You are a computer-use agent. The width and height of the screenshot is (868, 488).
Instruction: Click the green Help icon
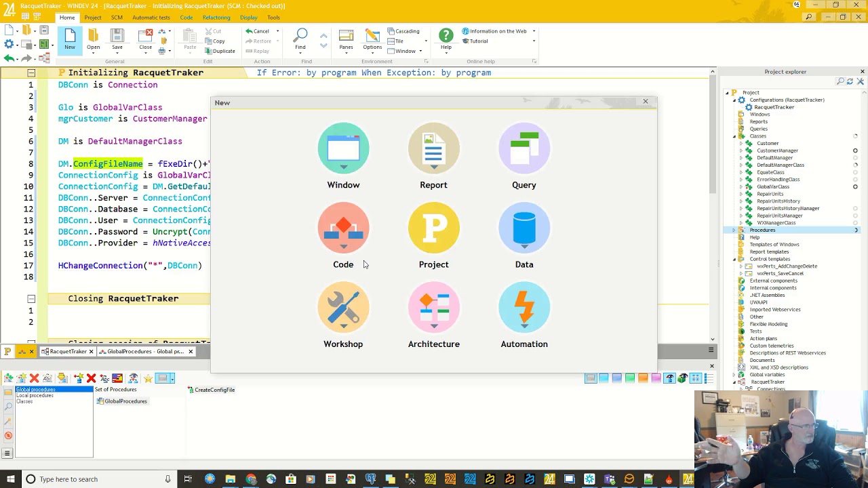(x=446, y=35)
